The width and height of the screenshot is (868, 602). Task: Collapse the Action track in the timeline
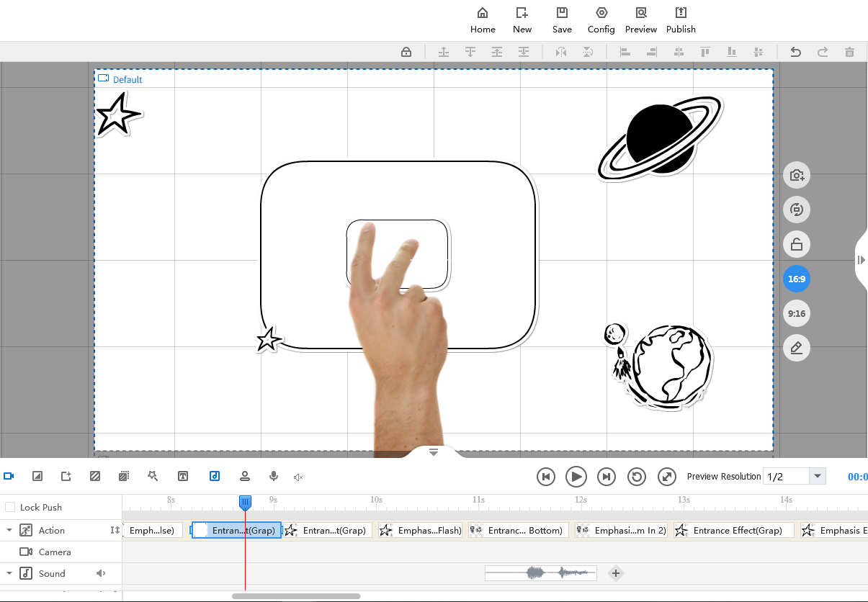9,530
